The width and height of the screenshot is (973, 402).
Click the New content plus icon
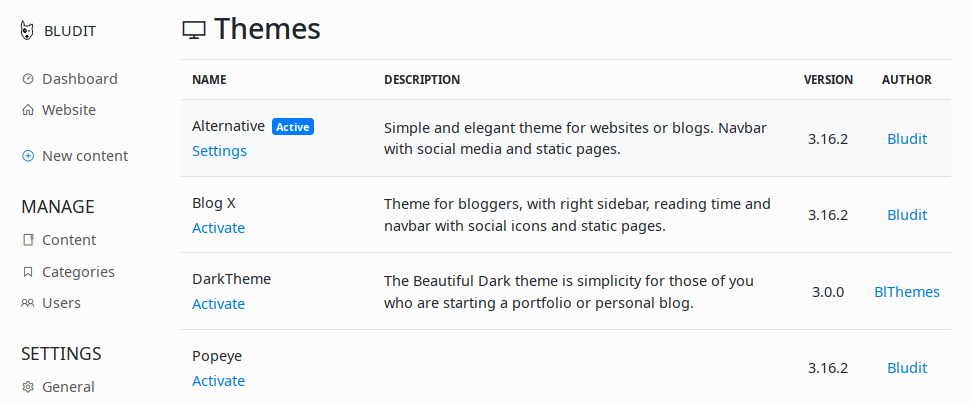[x=28, y=156]
